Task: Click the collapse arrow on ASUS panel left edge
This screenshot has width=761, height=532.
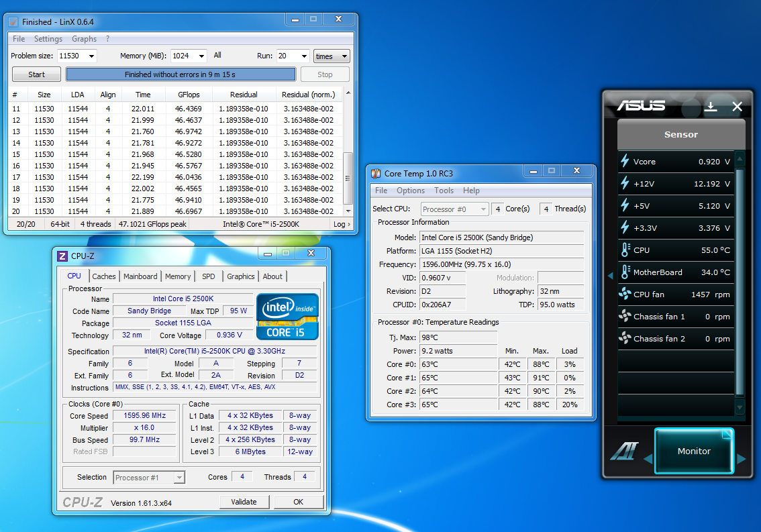Action: point(611,276)
